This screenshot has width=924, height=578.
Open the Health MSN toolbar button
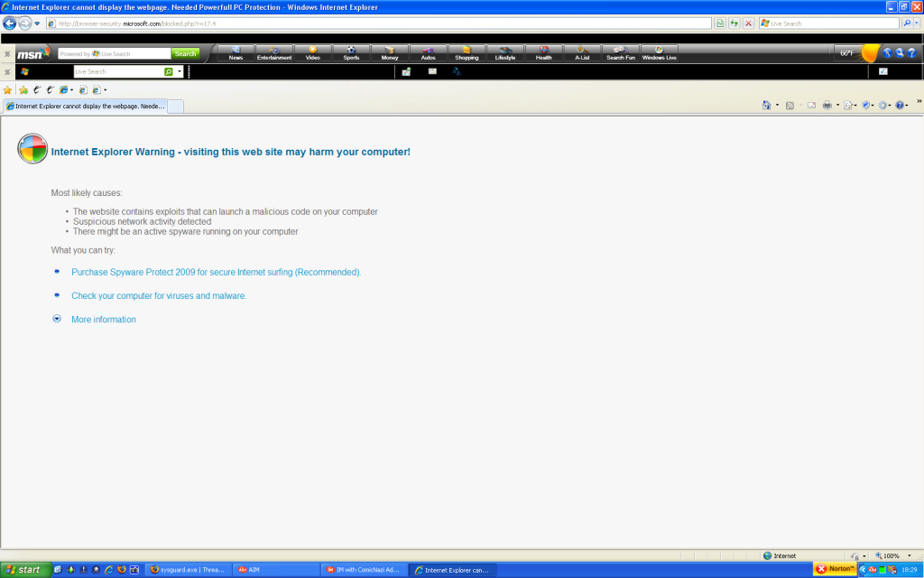(544, 53)
